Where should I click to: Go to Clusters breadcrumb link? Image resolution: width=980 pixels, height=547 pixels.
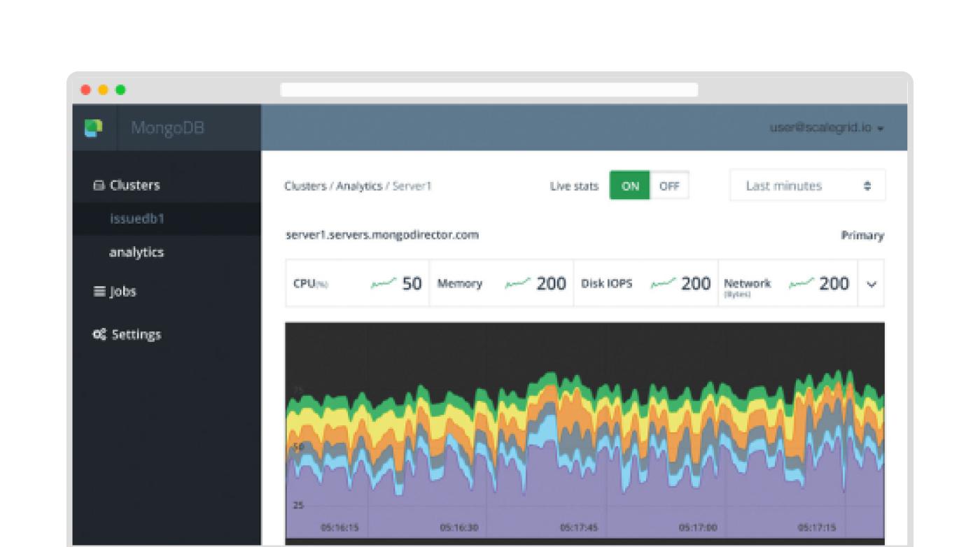coord(304,186)
